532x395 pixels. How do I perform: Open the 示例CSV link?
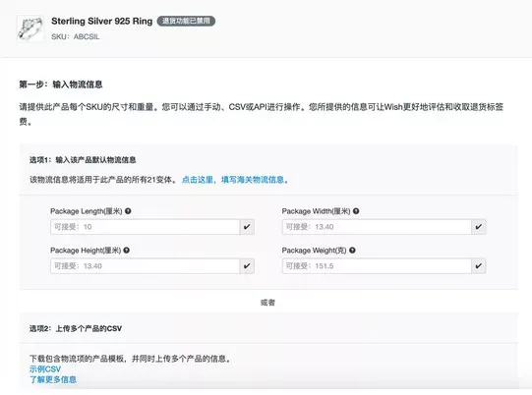tap(45, 368)
